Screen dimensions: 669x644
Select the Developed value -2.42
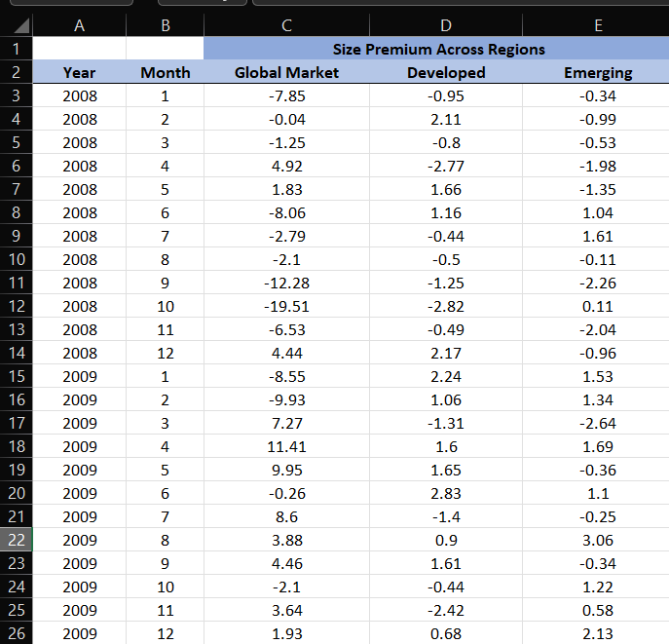click(x=446, y=610)
